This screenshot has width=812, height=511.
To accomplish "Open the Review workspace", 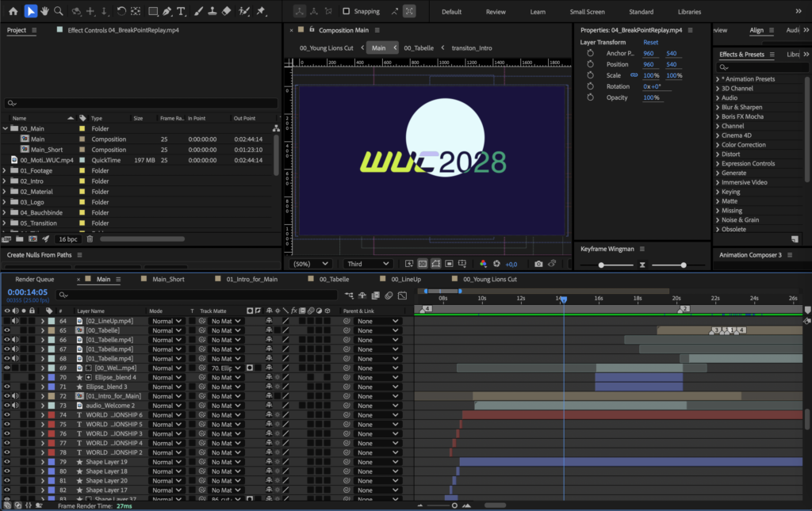I will [496, 12].
